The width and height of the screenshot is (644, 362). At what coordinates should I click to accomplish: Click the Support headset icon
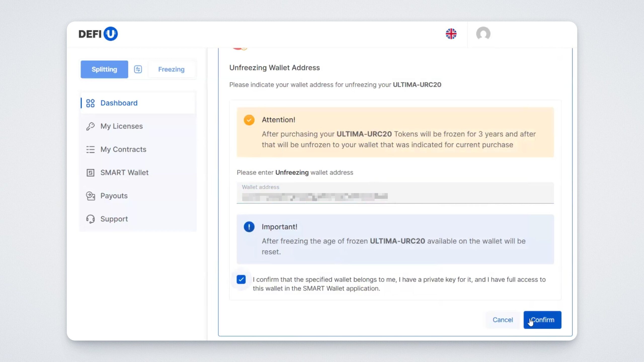click(x=90, y=219)
